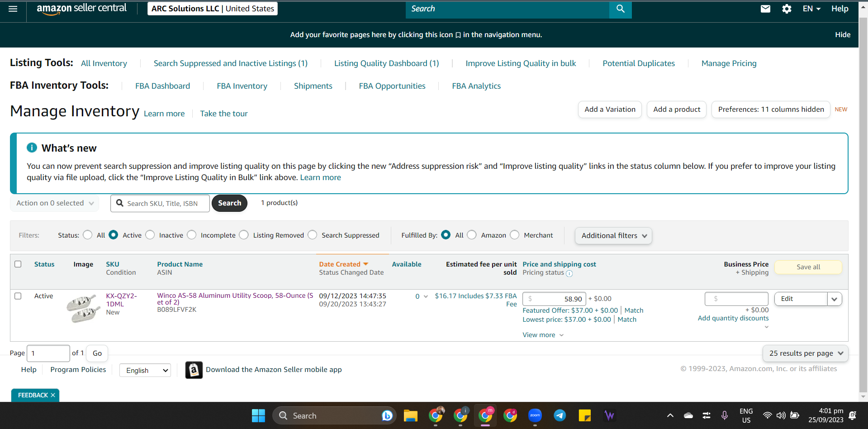Click the OneDrive cloud tray icon
868x429 pixels.
pyautogui.click(x=688, y=415)
